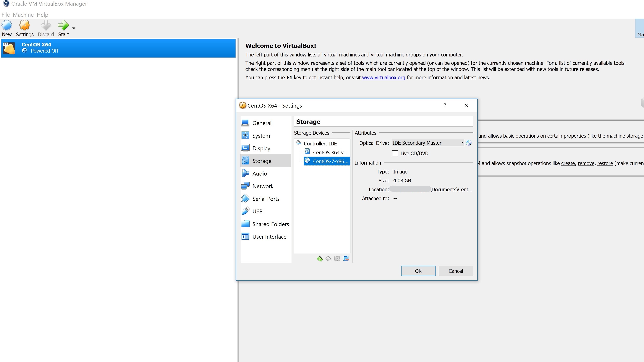644x362 pixels.
Task: Click the green Start arrow icon
Action: coord(63,25)
